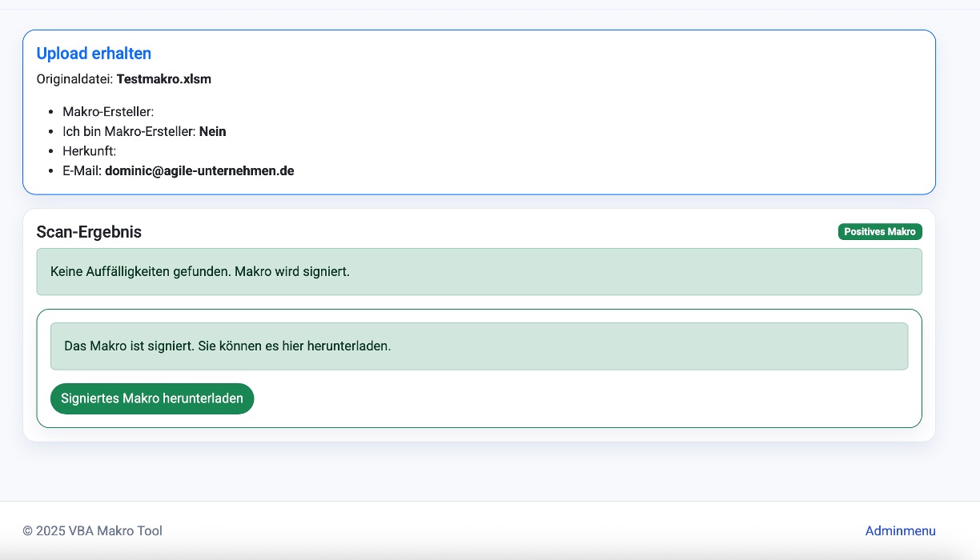The height and width of the screenshot is (560, 980).
Task: Click the Keine Auffälligkeiten gefunden message
Action: [200, 271]
